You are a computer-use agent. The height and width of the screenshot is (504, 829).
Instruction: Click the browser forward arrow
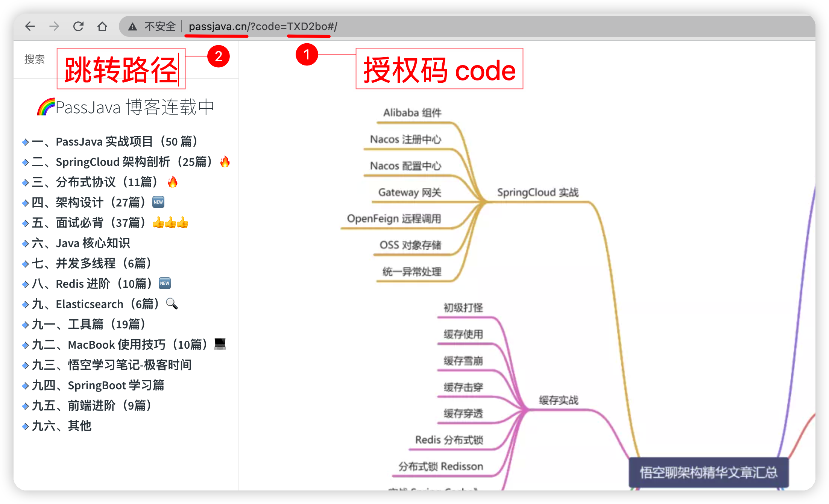tap(54, 26)
